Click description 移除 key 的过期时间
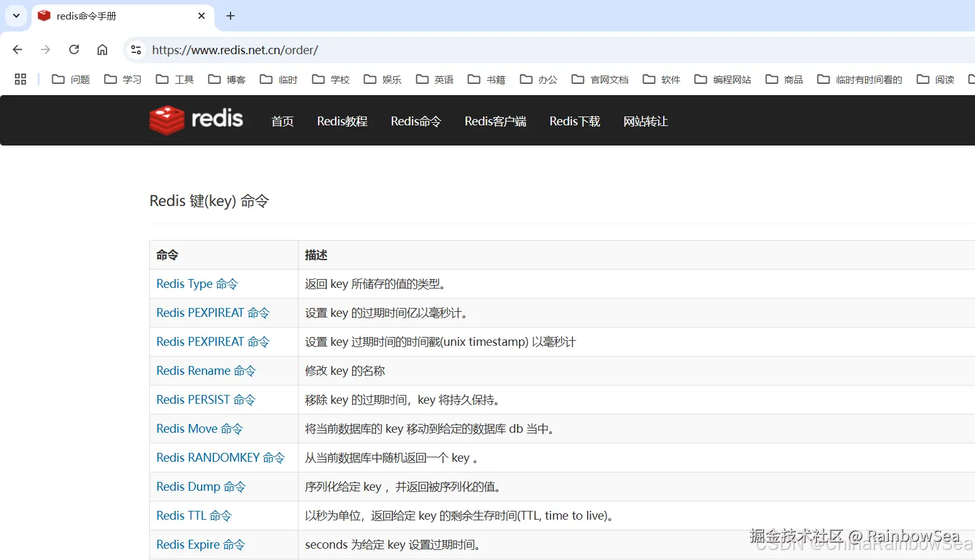Image resolution: width=975 pixels, height=560 pixels. (x=403, y=400)
